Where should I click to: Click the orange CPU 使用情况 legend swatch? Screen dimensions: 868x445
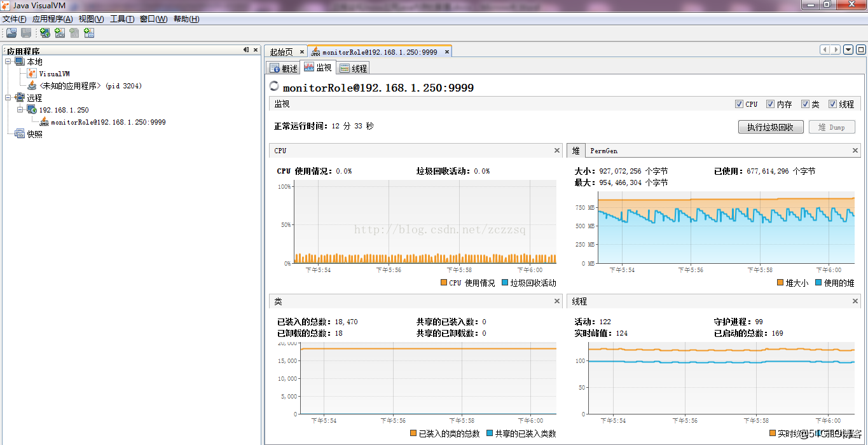(x=443, y=283)
